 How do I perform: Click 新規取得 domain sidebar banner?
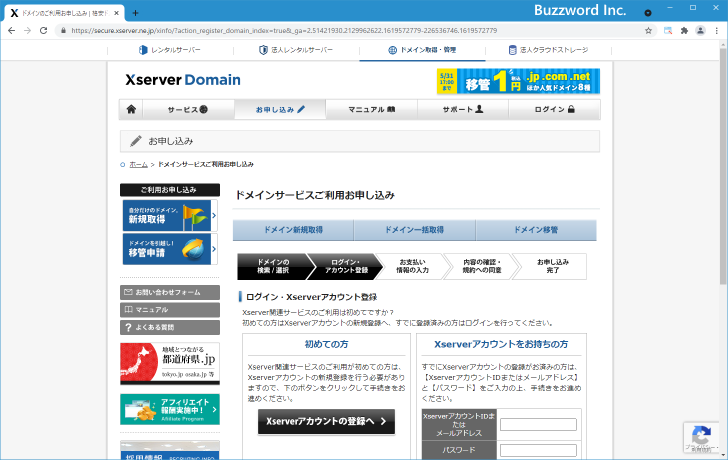coord(169,215)
